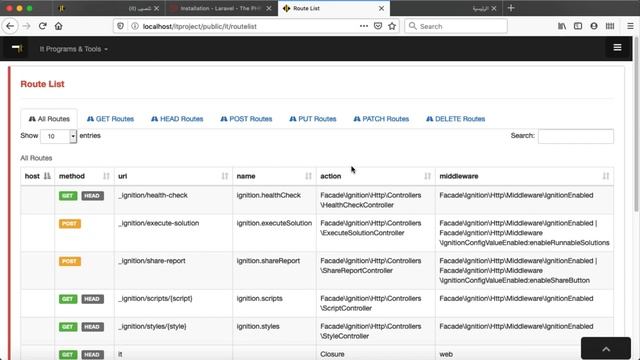Click the site logo in navbar
This screenshot has height=360, width=640.
click(x=17, y=49)
